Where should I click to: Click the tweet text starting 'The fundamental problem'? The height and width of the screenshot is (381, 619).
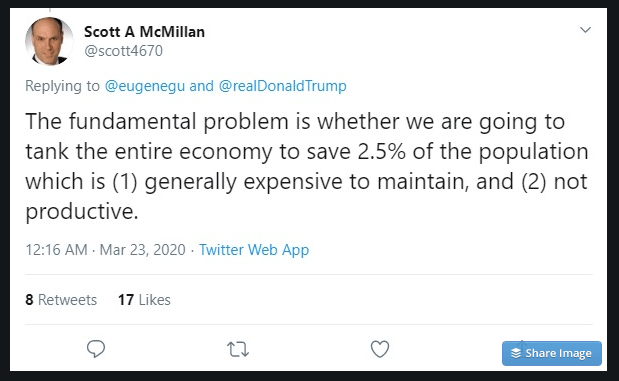(307, 166)
